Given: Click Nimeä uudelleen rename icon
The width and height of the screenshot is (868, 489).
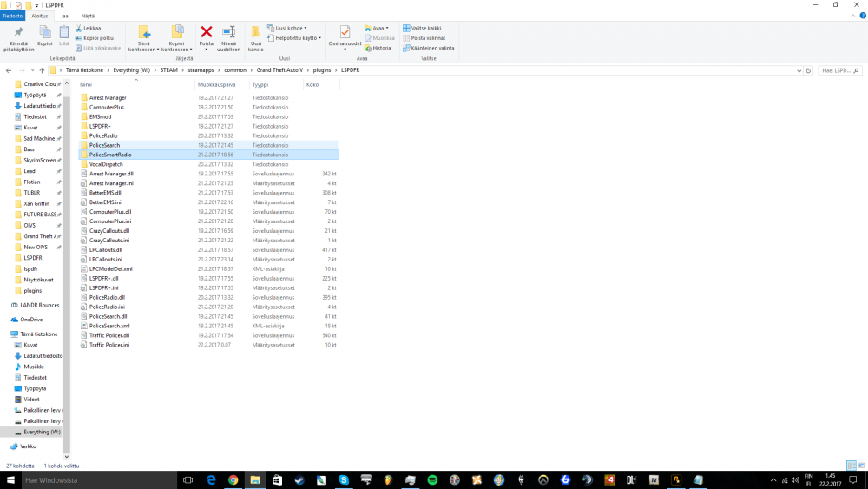Looking at the screenshot, I should coord(228,32).
